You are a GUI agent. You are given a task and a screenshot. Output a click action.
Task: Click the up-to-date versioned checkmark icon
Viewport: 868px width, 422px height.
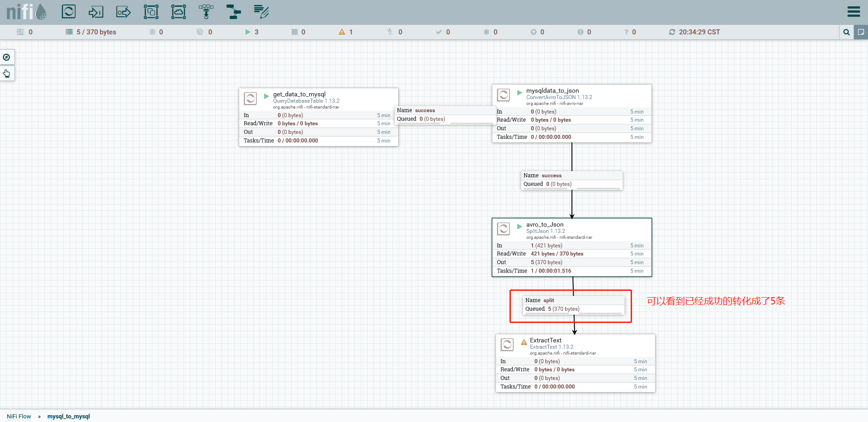click(x=439, y=32)
